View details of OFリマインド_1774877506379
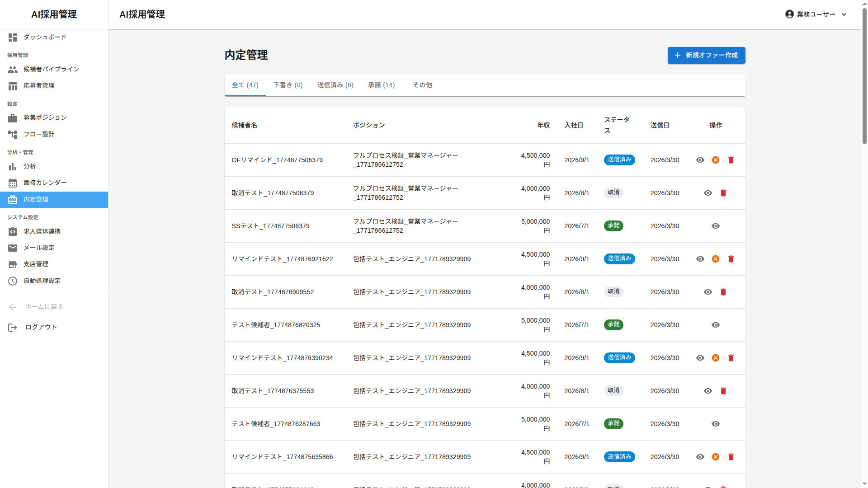The width and height of the screenshot is (868, 488). 700,160
